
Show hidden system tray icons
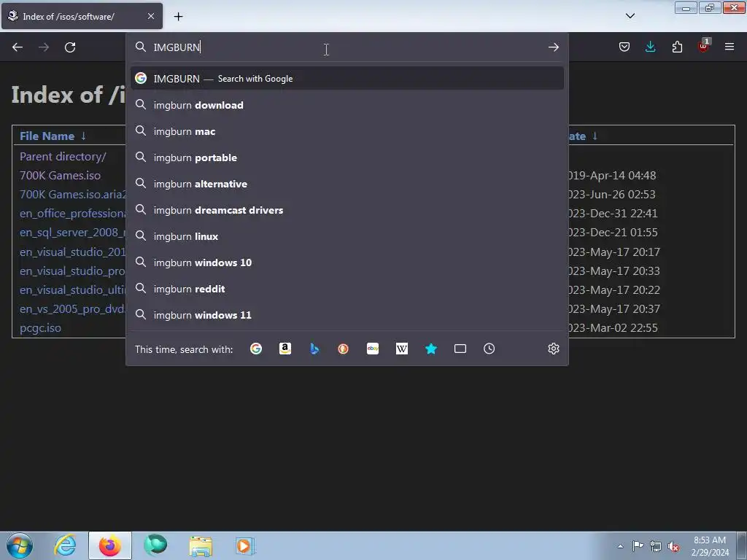pyautogui.click(x=620, y=546)
